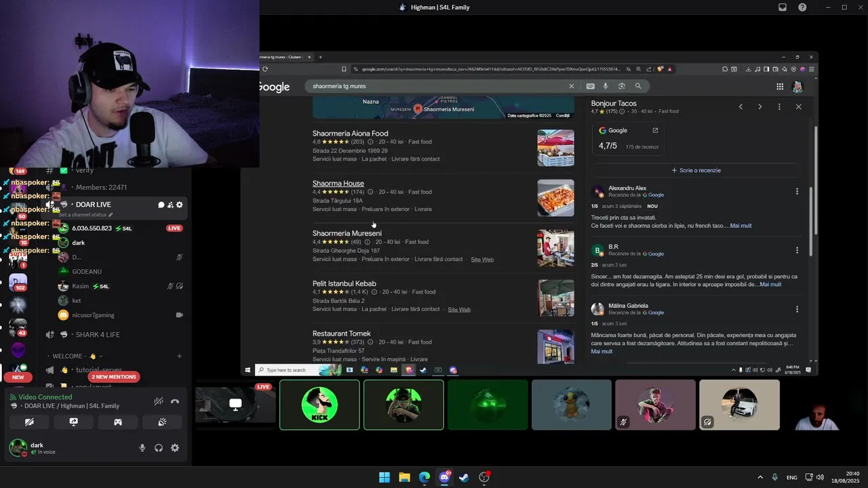
Task: Expand Mai mult in Mălina Gabriela review
Action: [601, 352]
